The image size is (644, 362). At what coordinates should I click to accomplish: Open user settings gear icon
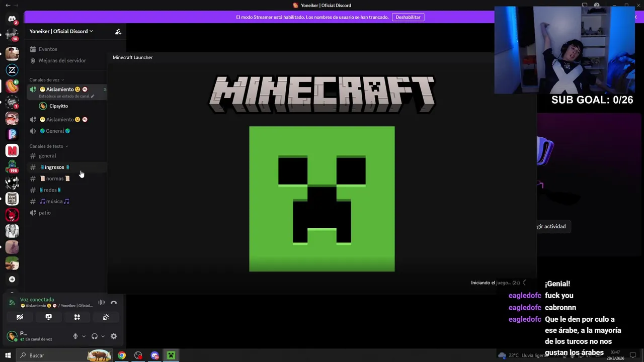click(x=114, y=336)
